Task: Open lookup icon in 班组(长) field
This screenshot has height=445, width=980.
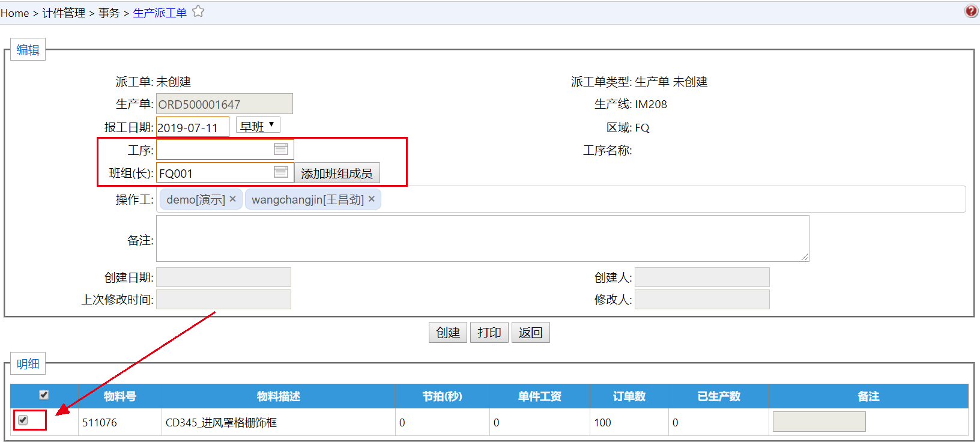Action: pos(280,172)
